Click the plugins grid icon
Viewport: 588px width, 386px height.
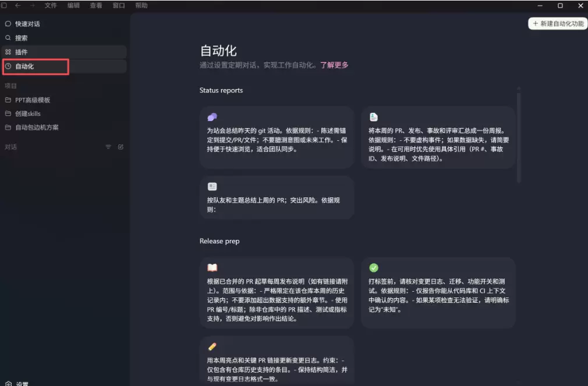coord(8,52)
